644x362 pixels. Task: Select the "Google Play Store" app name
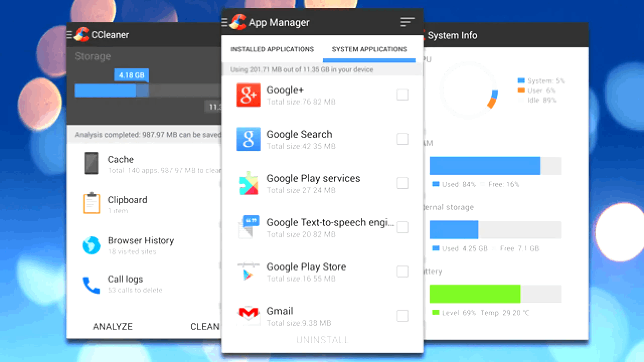pyautogui.click(x=306, y=267)
